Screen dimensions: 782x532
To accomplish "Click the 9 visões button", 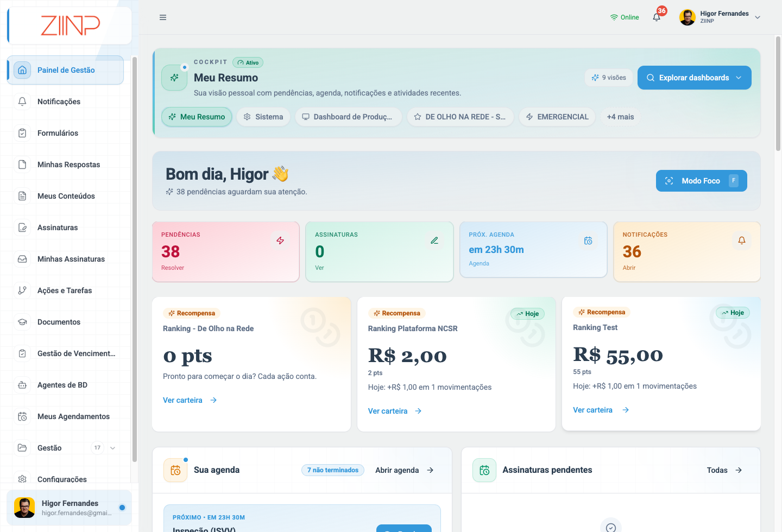I will point(609,78).
